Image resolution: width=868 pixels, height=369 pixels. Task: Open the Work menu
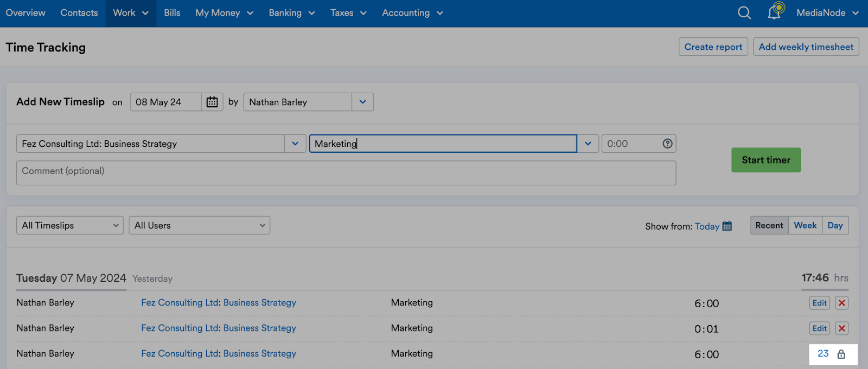click(x=130, y=13)
